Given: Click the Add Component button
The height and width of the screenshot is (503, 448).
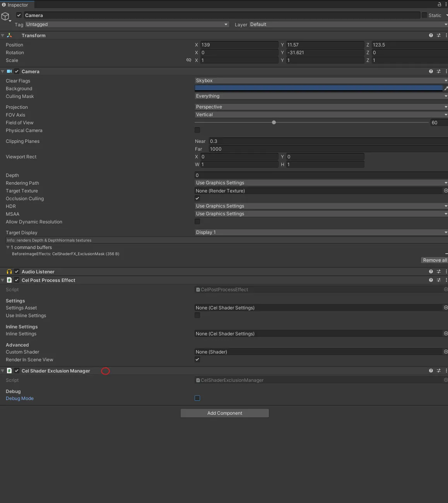Looking at the screenshot, I should coord(225,413).
